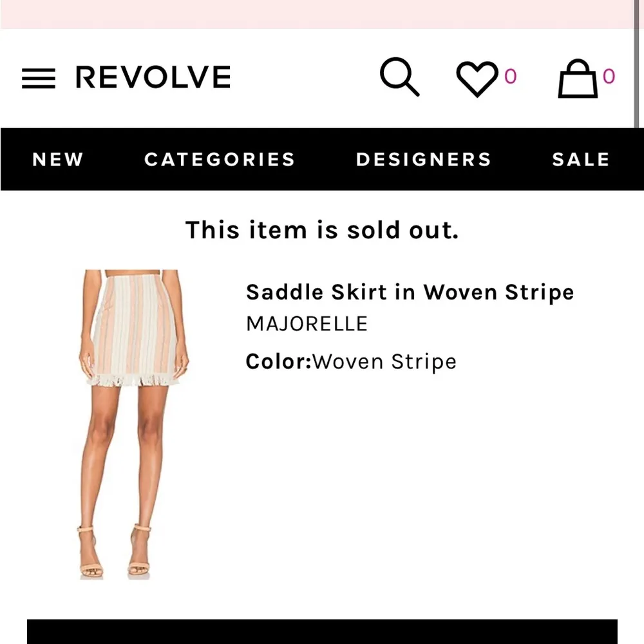Screen dimensions: 644x644
Task: Open the SALE menu item
Action: click(580, 160)
